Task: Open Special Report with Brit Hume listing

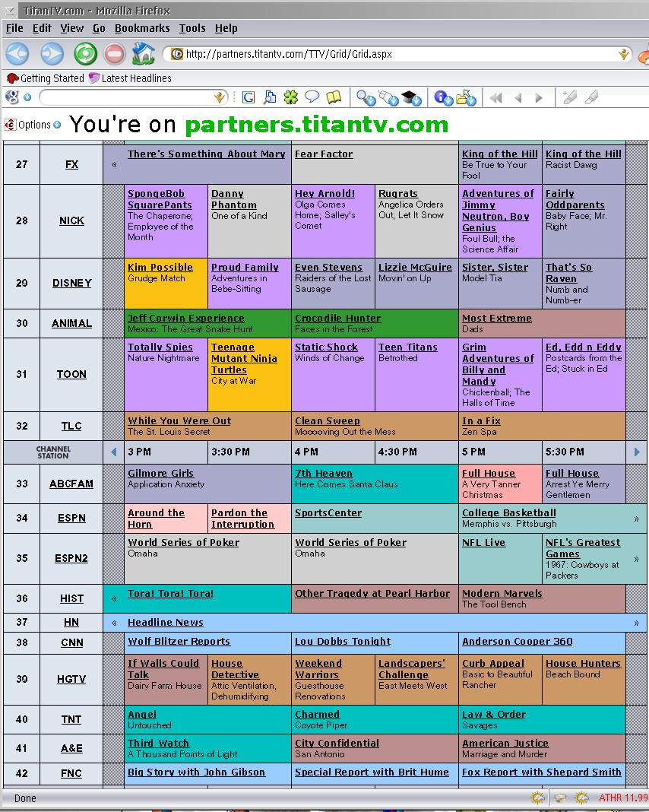Action: point(372,772)
